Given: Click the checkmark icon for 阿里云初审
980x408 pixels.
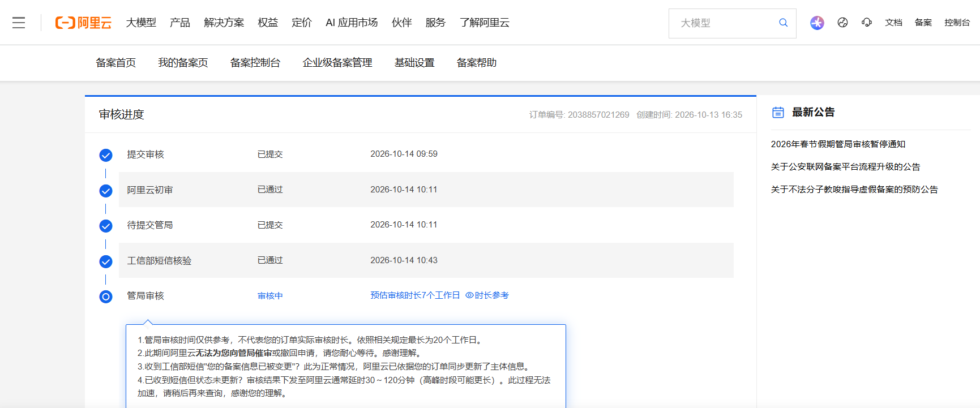Looking at the screenshot, I should [106, 191].
